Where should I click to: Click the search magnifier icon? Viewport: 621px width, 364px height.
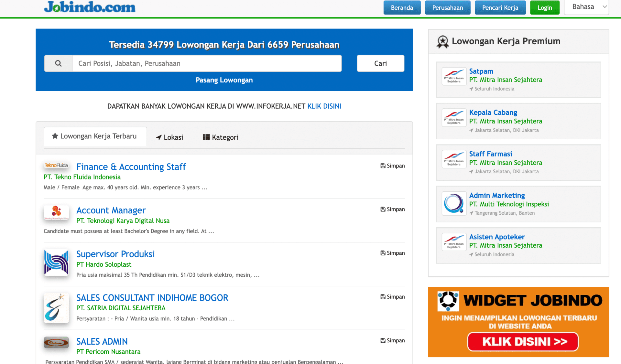click(x=58, y=63)
